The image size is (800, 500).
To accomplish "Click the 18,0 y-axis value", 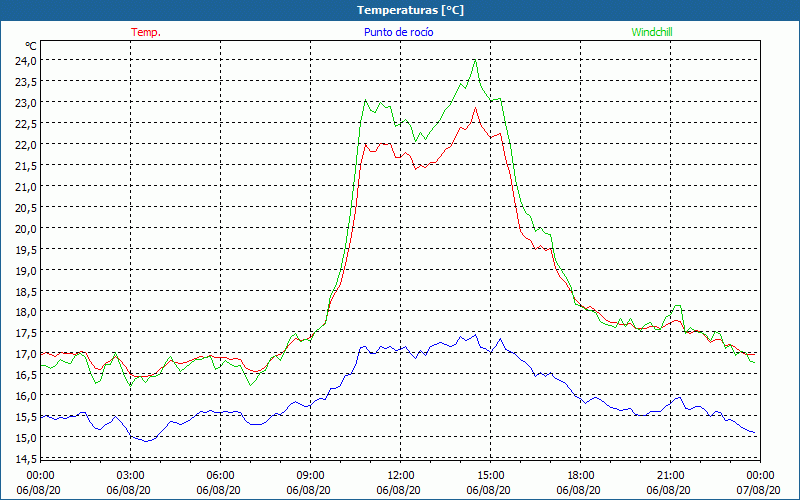I will (26, 312).
